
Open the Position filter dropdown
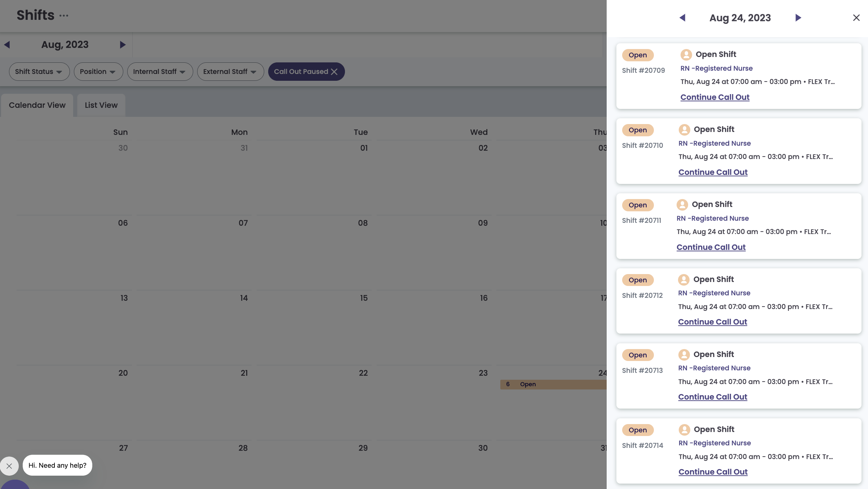tap(98, 71)
